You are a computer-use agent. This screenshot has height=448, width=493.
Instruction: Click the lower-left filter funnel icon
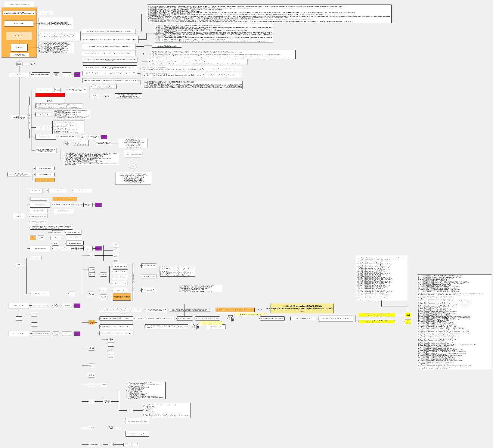(196, 326)
